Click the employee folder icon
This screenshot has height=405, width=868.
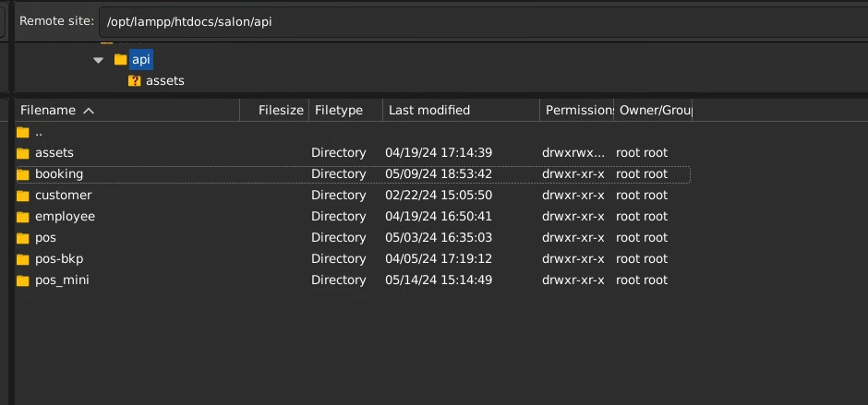pos(23,216)
